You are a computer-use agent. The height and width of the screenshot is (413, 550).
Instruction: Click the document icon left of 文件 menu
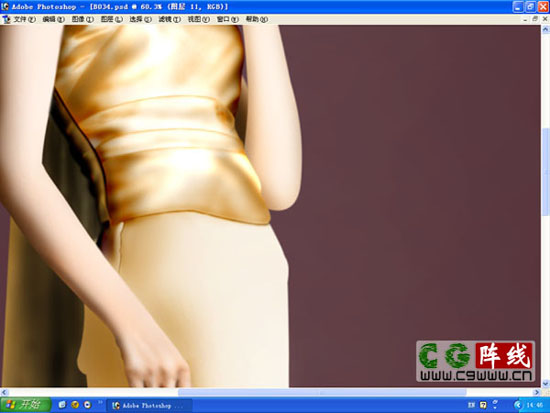click(6, 20)
